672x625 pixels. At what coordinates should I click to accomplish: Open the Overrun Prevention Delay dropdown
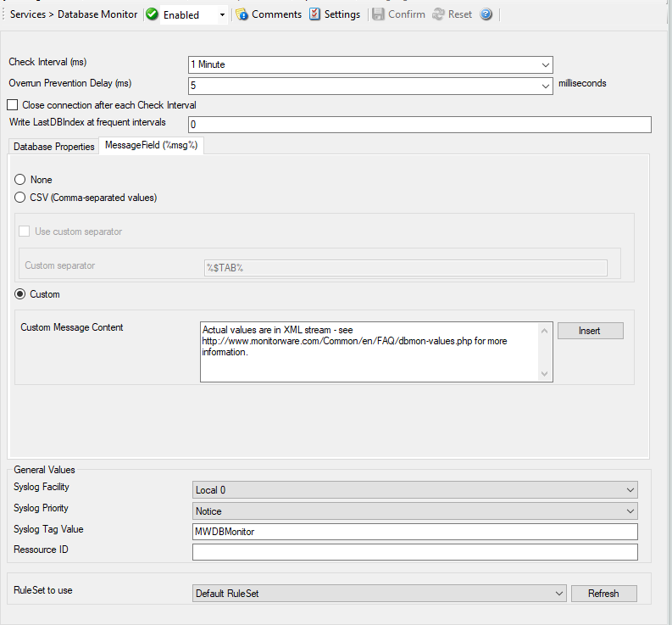545,85
